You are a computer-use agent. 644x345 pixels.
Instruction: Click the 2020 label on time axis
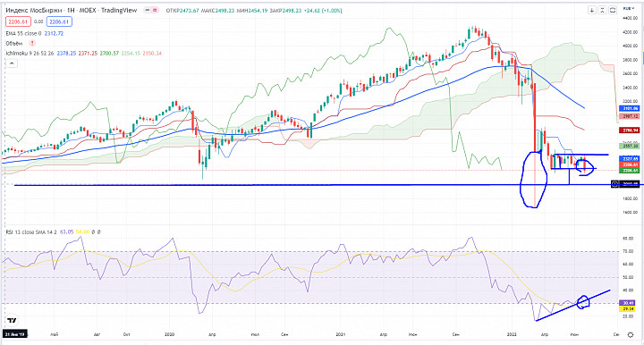click(169, 335)
